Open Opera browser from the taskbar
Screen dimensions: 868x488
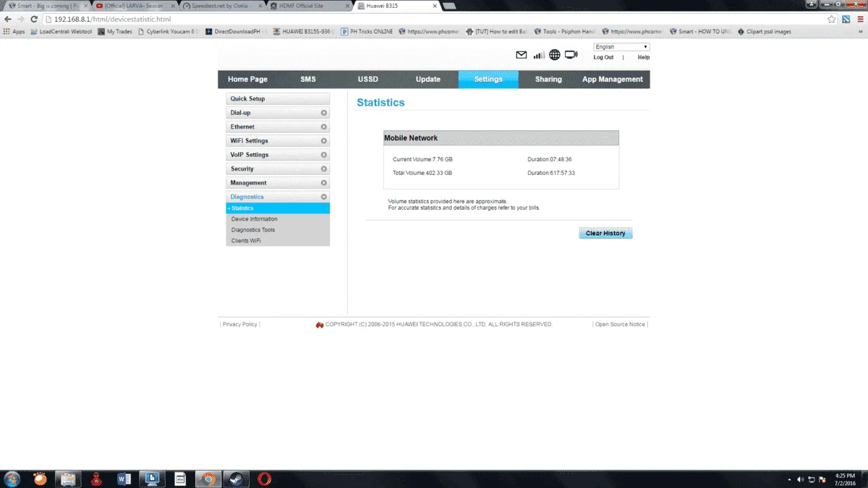point(265,479)
